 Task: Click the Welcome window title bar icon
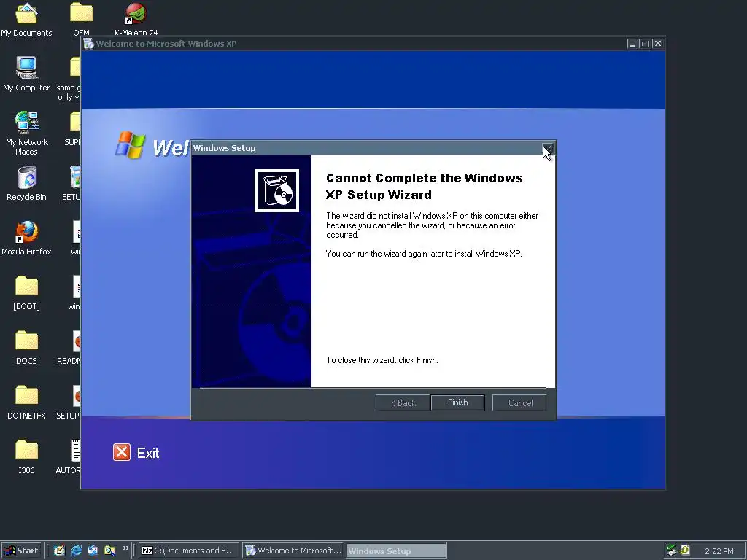pos(88,43)
